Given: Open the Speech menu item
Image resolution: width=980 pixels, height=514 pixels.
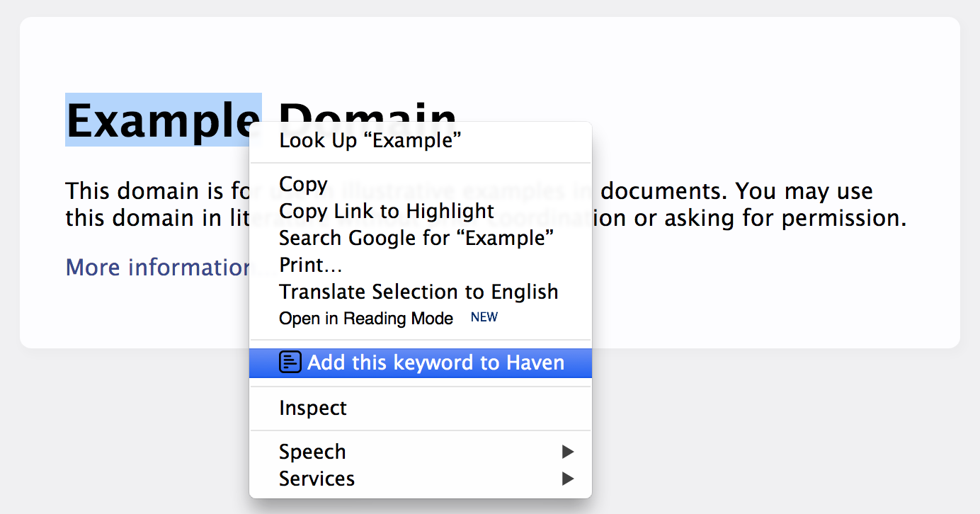Looking at the screenshot, I should point(312,452).
